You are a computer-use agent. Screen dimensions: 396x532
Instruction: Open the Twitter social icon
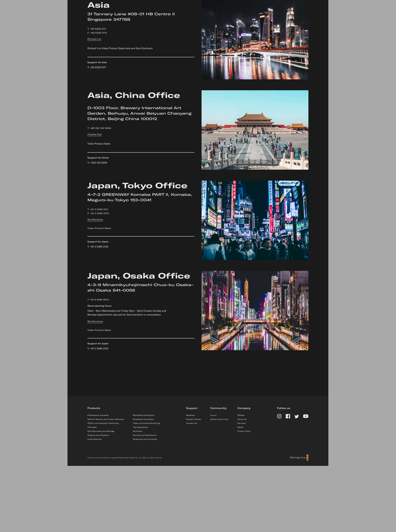(297, 416)
